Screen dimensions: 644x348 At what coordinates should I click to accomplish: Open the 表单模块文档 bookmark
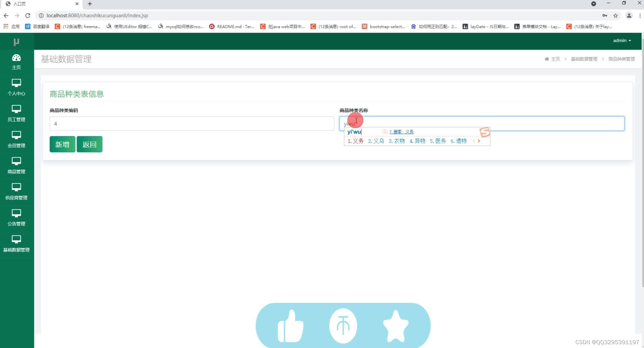pyautogui.click(x=537, y=26)
